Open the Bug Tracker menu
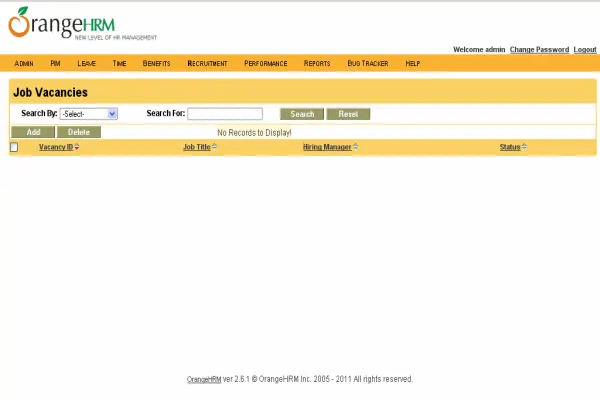 [x=367, y=63]
